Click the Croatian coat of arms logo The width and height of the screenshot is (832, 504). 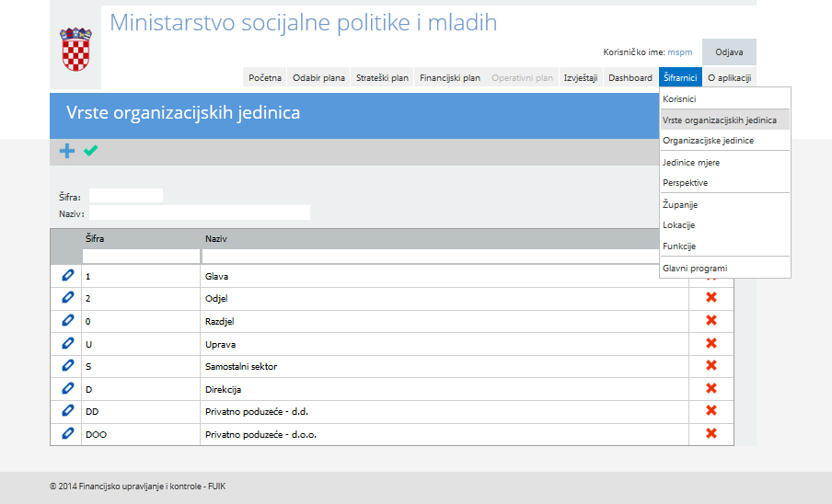tap(75, 50)
